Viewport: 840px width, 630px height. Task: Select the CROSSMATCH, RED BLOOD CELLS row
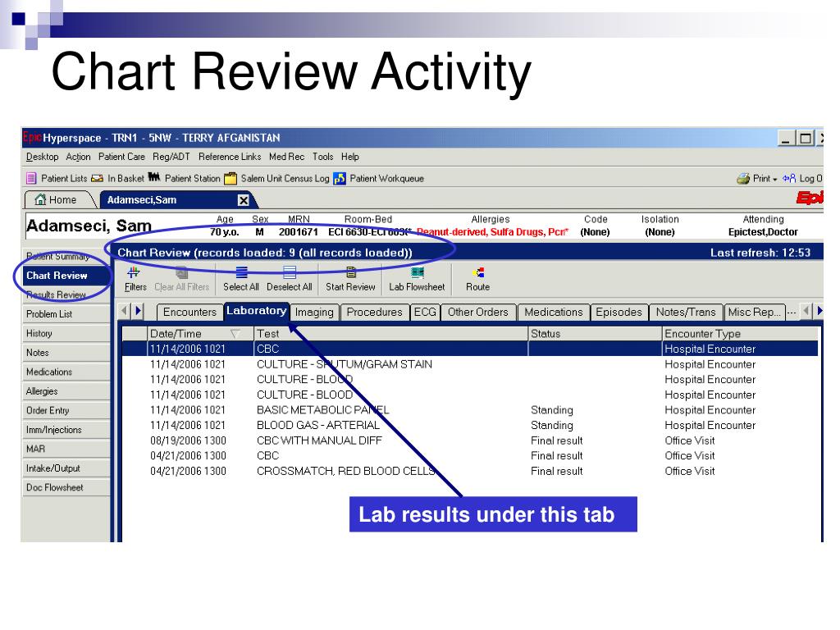[470, 472]
